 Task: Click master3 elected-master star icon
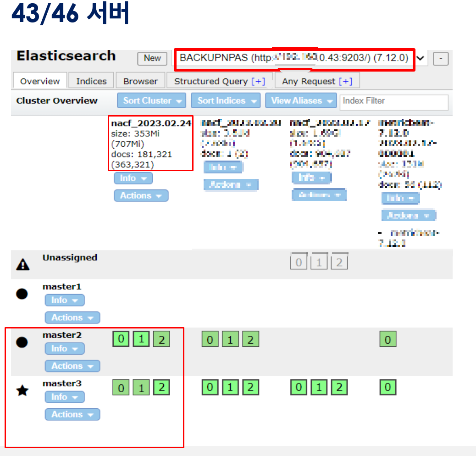tap(22, 390)
